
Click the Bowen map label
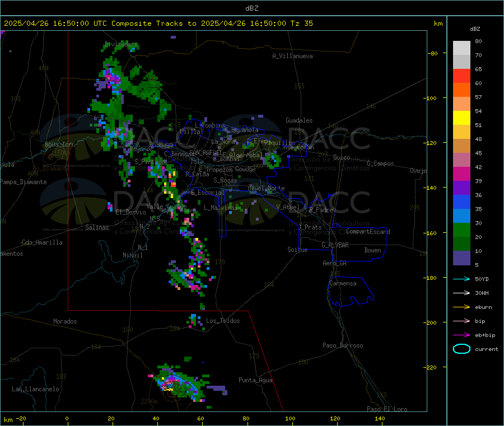click(372, 250)
